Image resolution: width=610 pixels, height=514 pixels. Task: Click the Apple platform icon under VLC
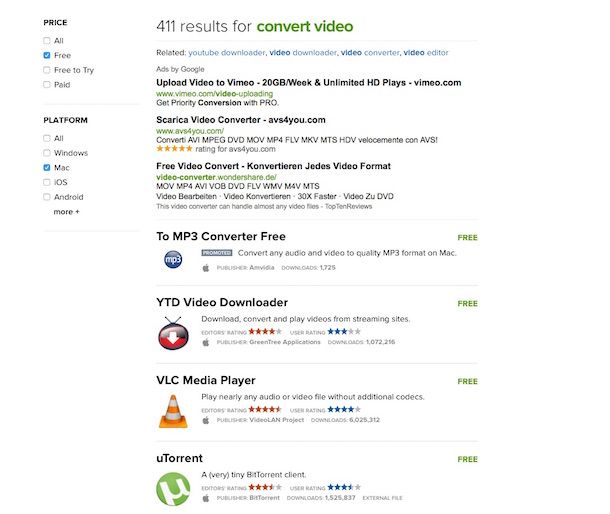[x=206, y=420]
